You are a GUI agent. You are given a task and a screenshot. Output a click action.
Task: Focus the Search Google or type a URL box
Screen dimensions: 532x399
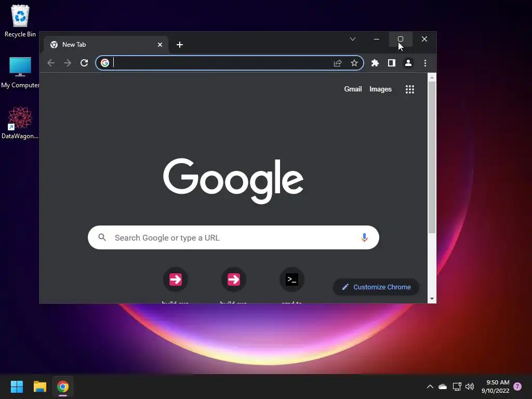click(233, 237)
